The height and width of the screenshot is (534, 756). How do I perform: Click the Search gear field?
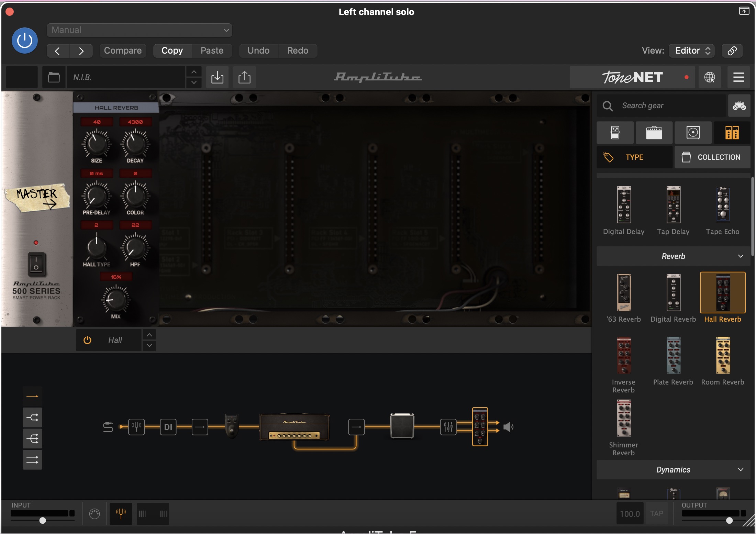(x=661, y=105)
